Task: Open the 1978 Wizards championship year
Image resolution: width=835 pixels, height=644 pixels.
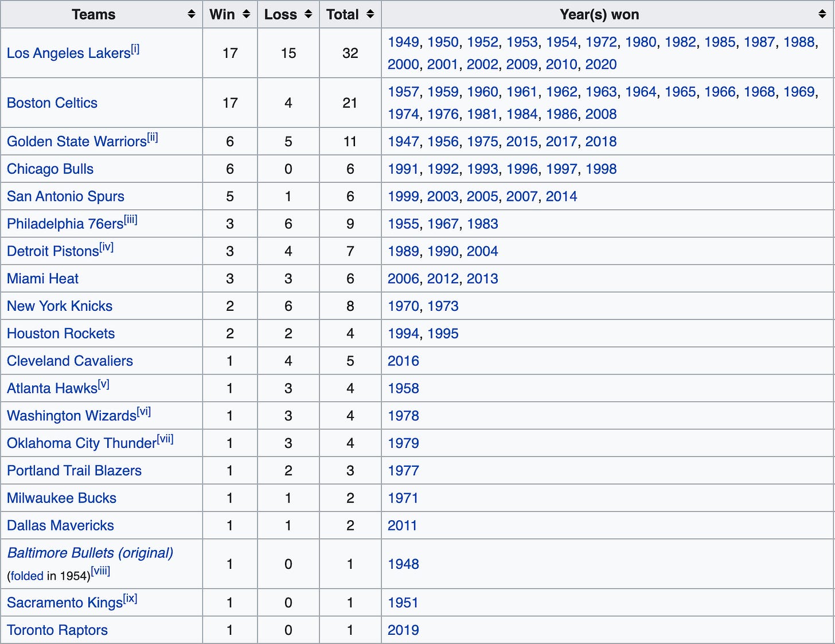Action: tap(403, 416)
